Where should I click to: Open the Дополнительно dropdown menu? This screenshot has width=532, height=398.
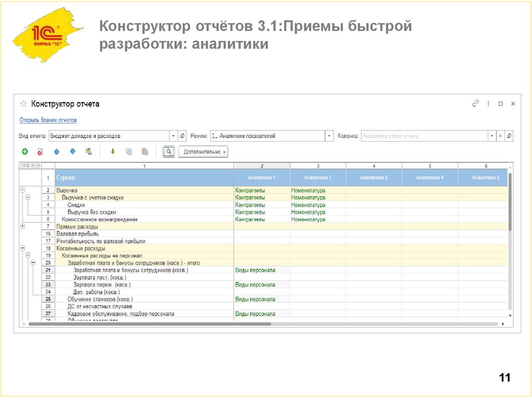(x=203, y=152)
